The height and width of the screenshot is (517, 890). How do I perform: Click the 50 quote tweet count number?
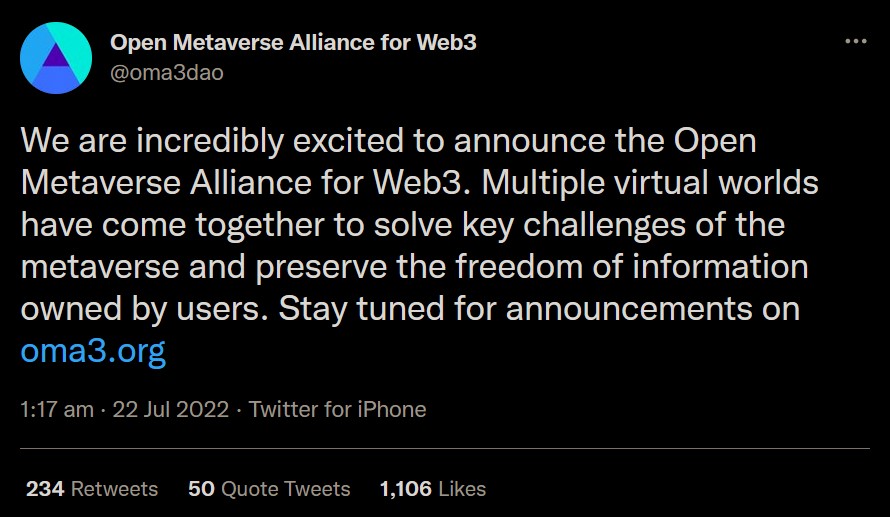coord(201,489)
